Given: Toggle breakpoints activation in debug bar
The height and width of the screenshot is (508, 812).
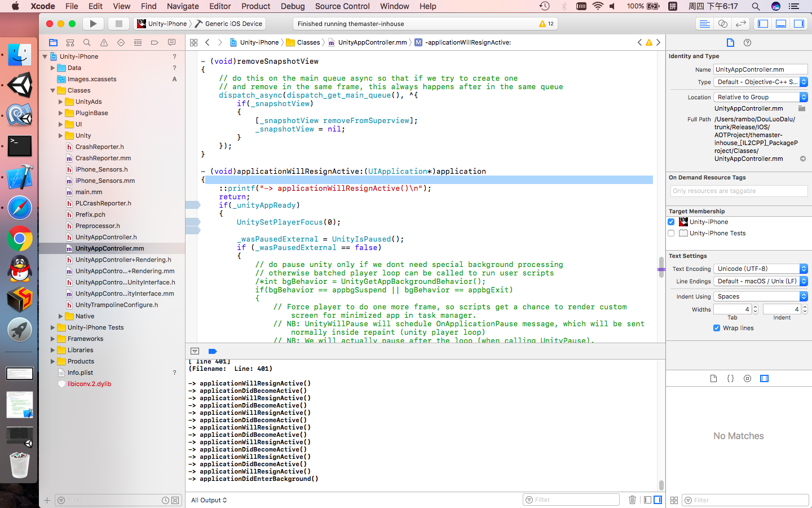Looking at the screenshot, I should 213,351.
